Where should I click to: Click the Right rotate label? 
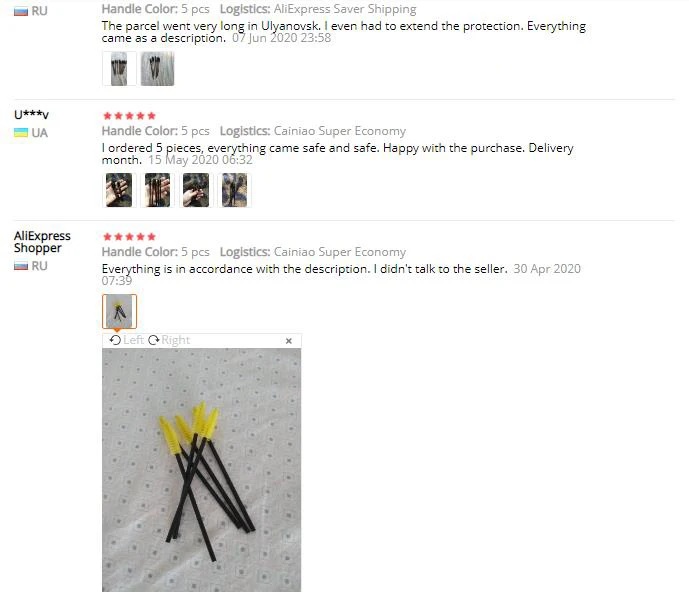coord(175,340)
